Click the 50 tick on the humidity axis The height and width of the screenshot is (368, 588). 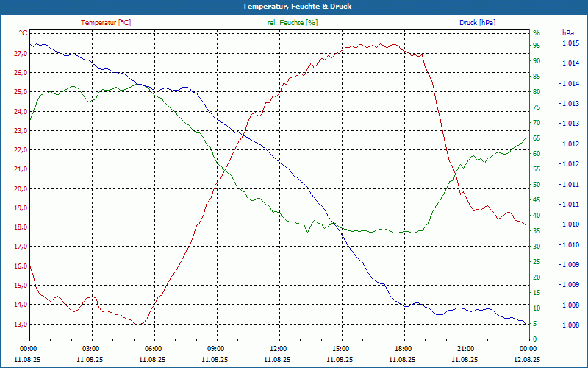click(x=537, y=185)
